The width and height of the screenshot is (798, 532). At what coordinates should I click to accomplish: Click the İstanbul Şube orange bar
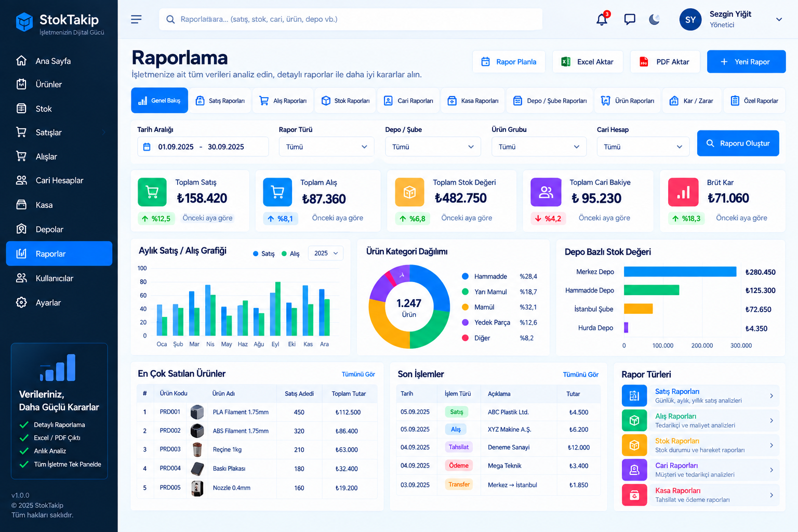(x=638, y=309)
